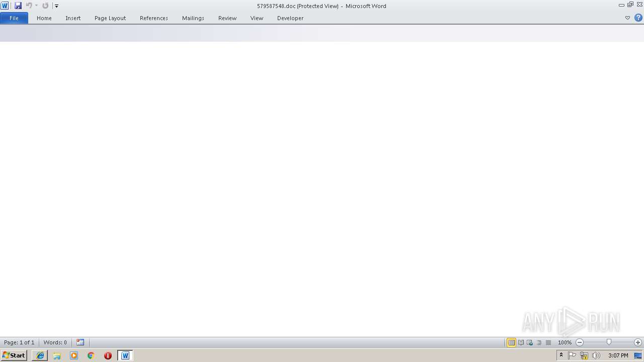Expand the ribbon with the chevron
Image resolution: width=644 pixels, height=362 pixels.
coord(627,18)
